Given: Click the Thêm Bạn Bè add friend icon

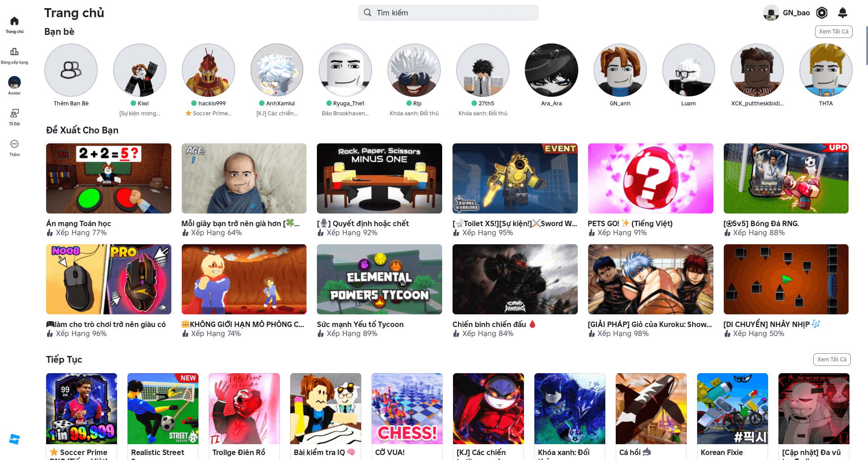Looking at the screenshot, I should pyautogui.click(x=71, y=70).
